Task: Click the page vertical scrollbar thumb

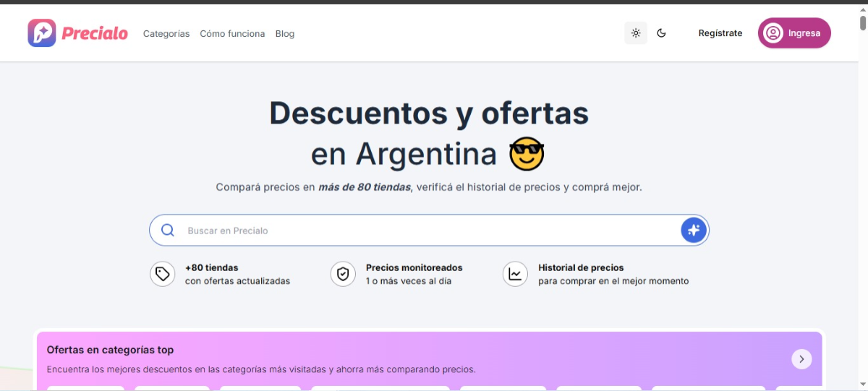Action: [863, 22]
